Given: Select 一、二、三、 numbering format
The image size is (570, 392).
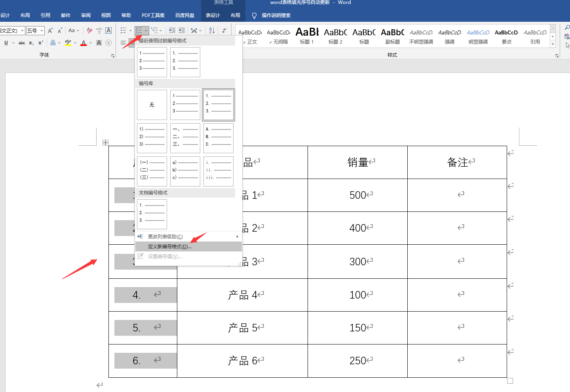Looking at the screenshot, I should tap(185, 138).
